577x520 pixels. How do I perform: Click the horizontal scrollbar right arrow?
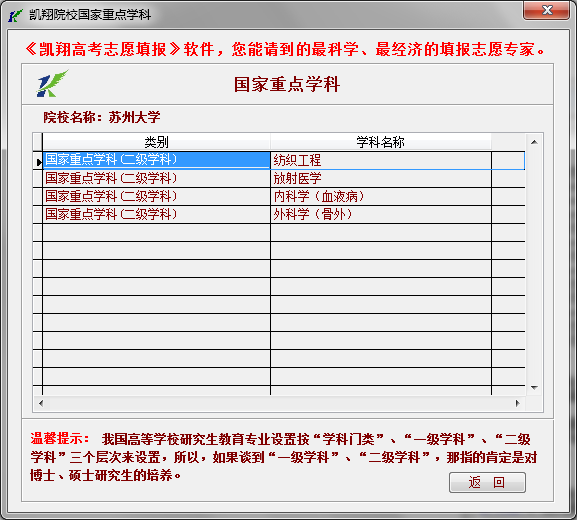click(517, 403)
